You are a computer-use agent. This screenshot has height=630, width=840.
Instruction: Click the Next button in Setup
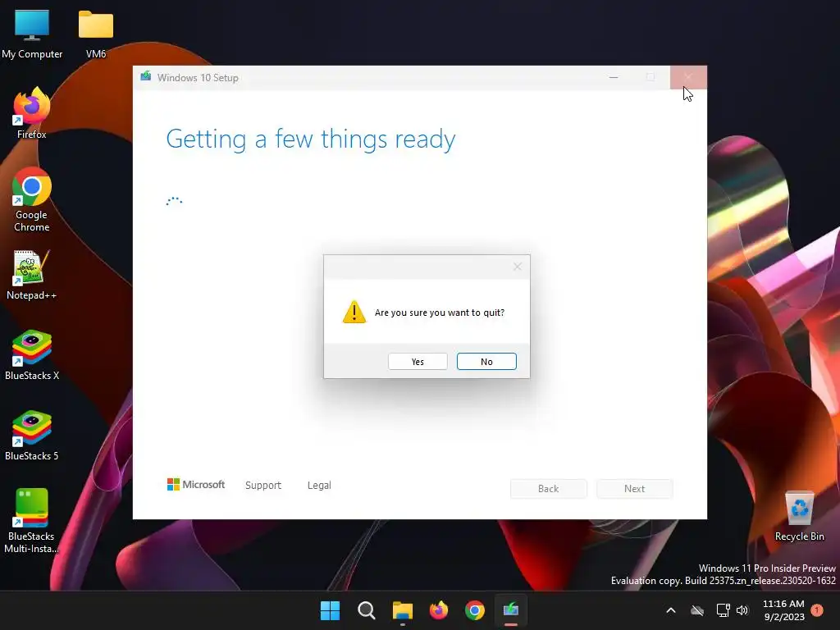tap(634, 489)
